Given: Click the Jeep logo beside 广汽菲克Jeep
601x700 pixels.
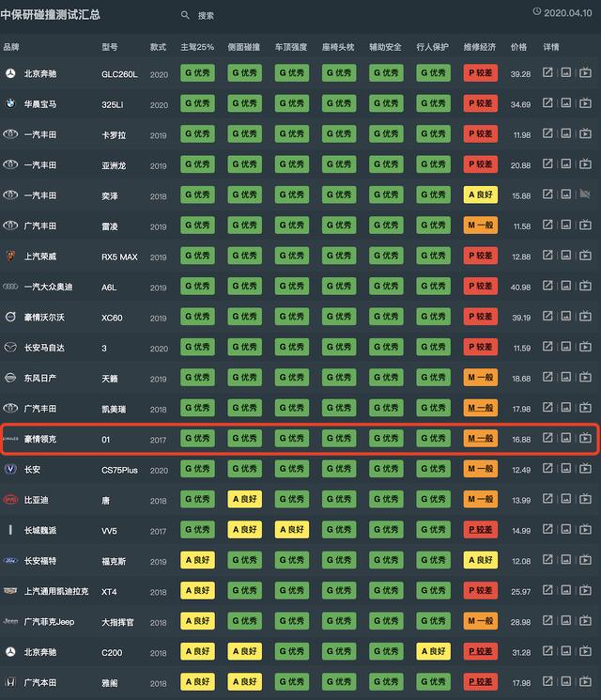Looking at the screenshot, I should point(10,621).
